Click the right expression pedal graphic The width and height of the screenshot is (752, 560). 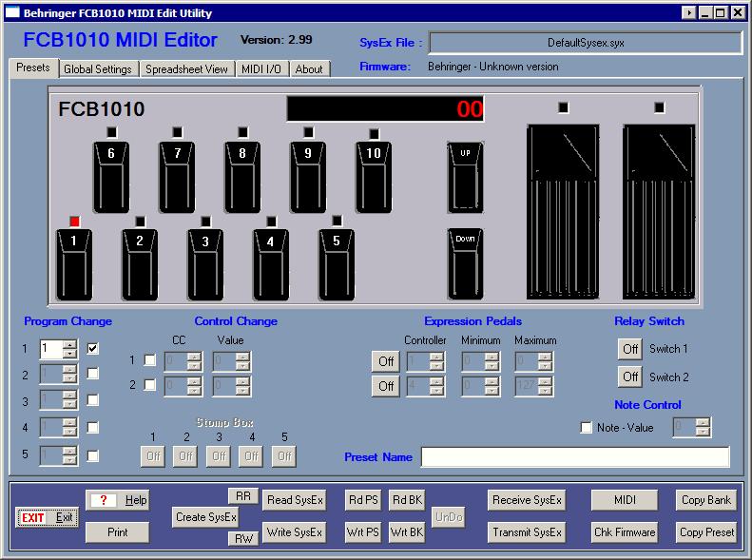point(659,211)
